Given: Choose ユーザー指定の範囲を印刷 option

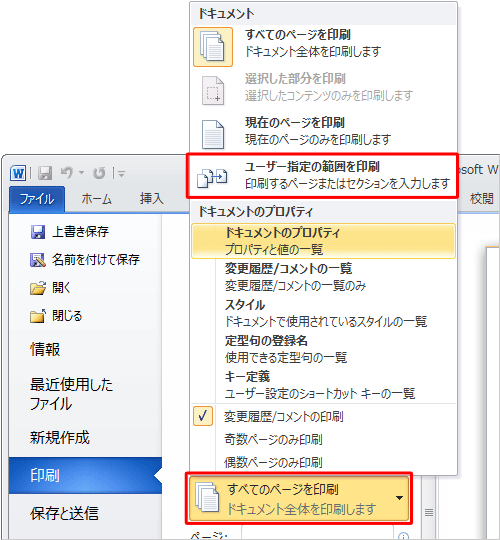Looking at the screenshot, I should point(324,176).
